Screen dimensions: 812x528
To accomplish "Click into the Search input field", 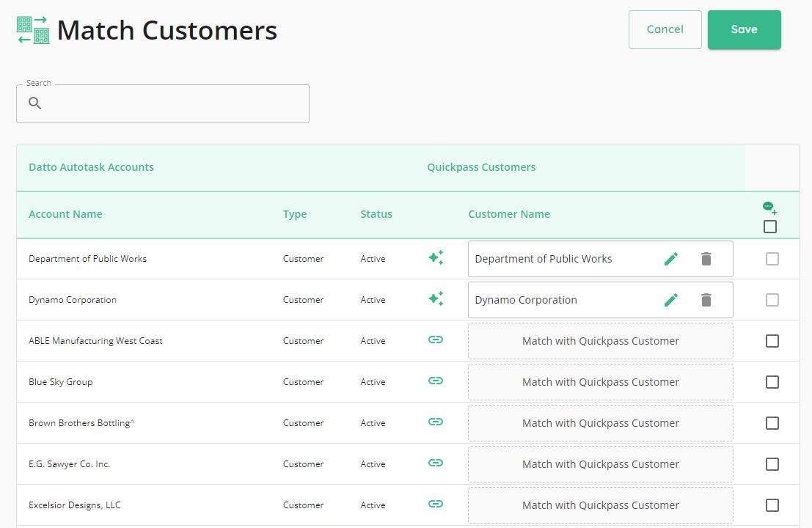I will (163, 103).
